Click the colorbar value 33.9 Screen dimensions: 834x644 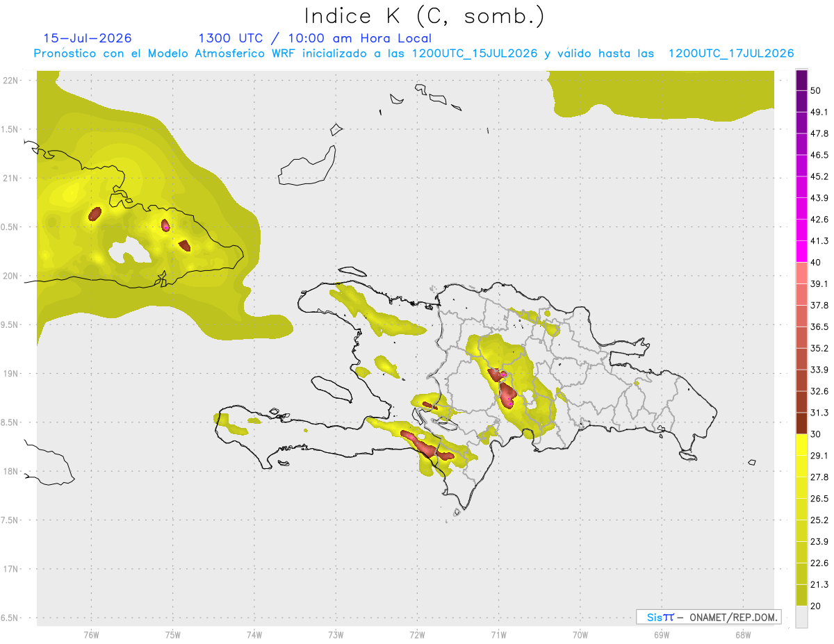click(819, 370)
